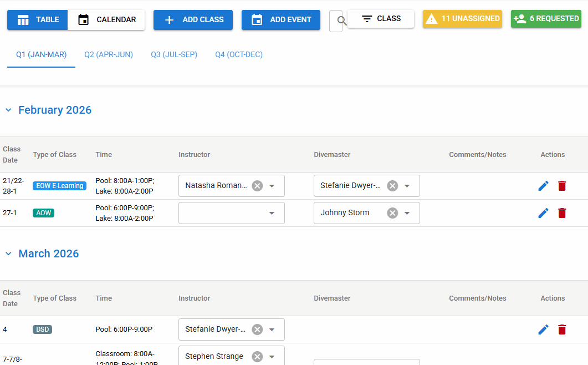Open instructor dropdown for DSD row
588x365 pixels.
272,329
